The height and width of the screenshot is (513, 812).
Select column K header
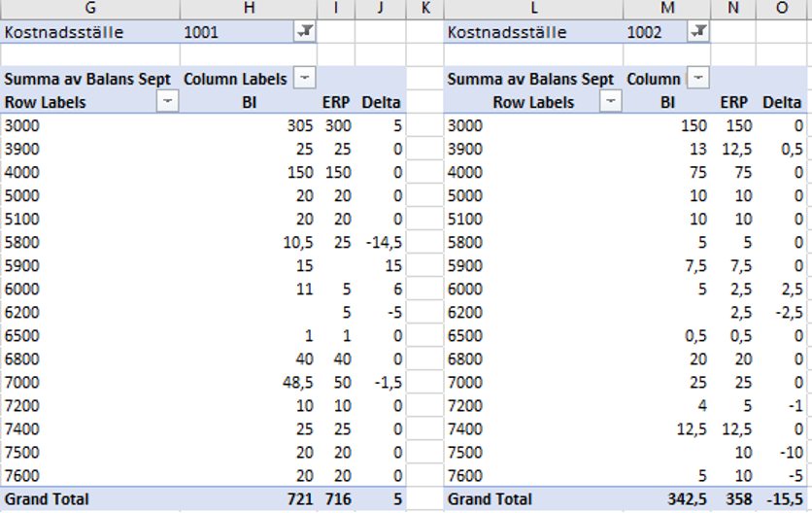tap(424, 9)
